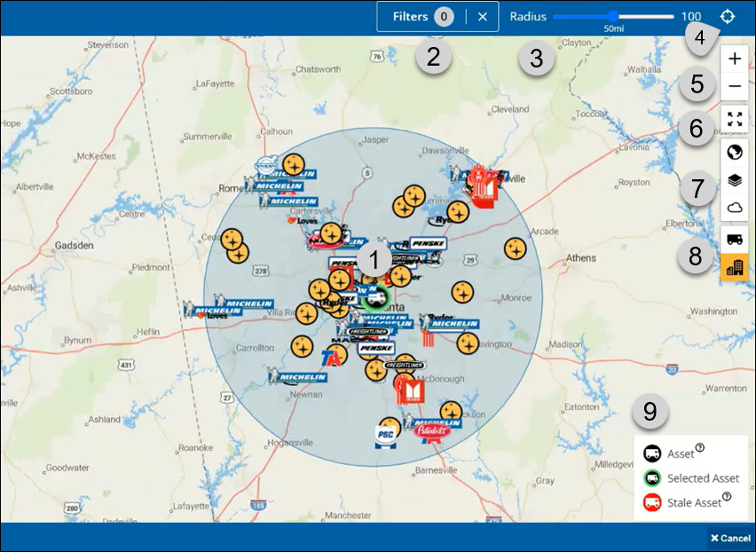Select the star marker near Covington

pyautogui.click(x=468, y=343)
